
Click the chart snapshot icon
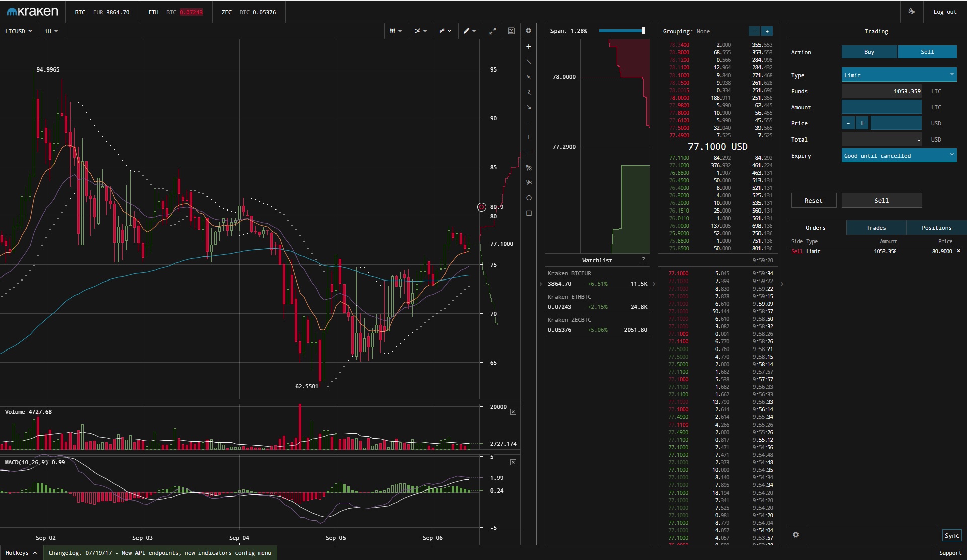[511, 31]
